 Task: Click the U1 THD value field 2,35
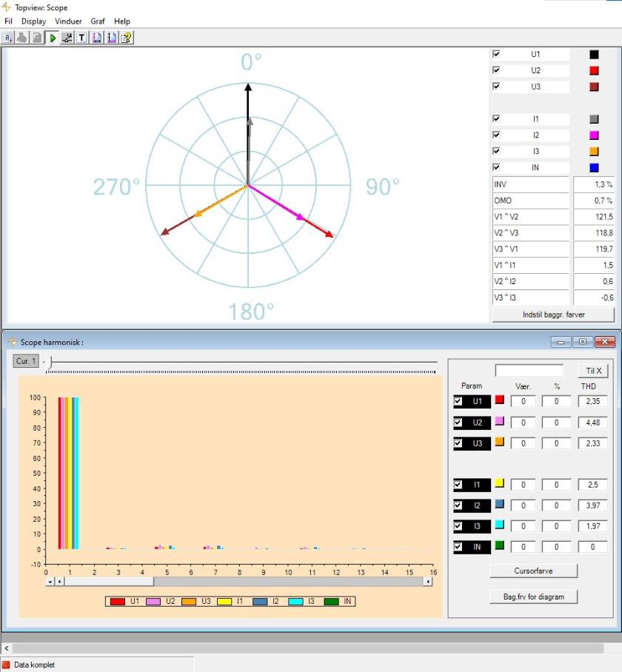[x=593, y=401]
